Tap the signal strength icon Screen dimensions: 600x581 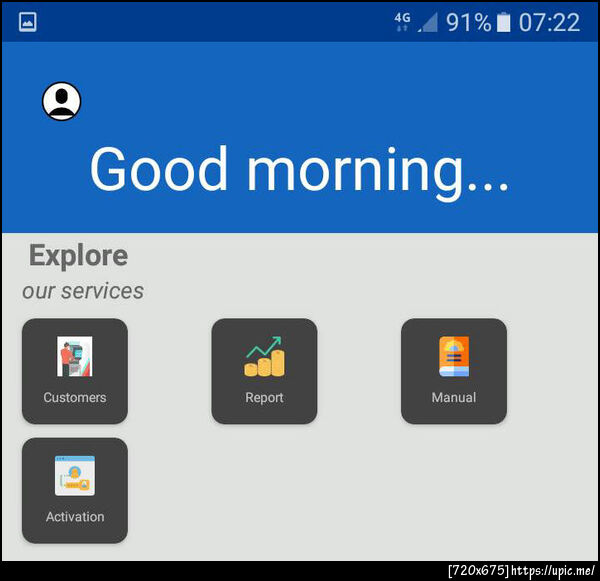pos(428,22)
